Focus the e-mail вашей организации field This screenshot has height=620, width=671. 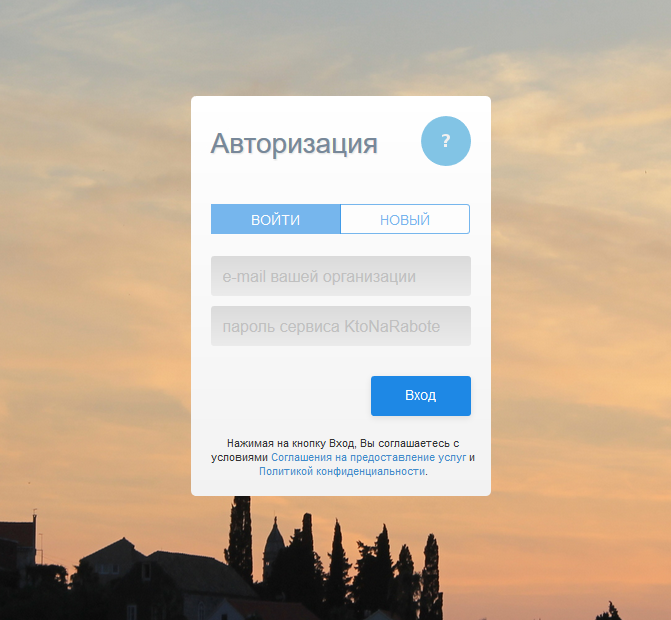[341, 276]
